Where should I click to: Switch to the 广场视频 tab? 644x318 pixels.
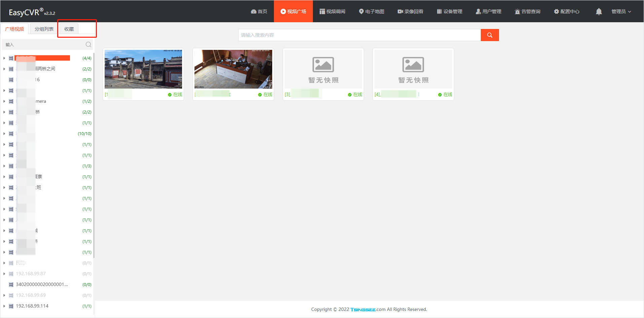pos(14,29)
